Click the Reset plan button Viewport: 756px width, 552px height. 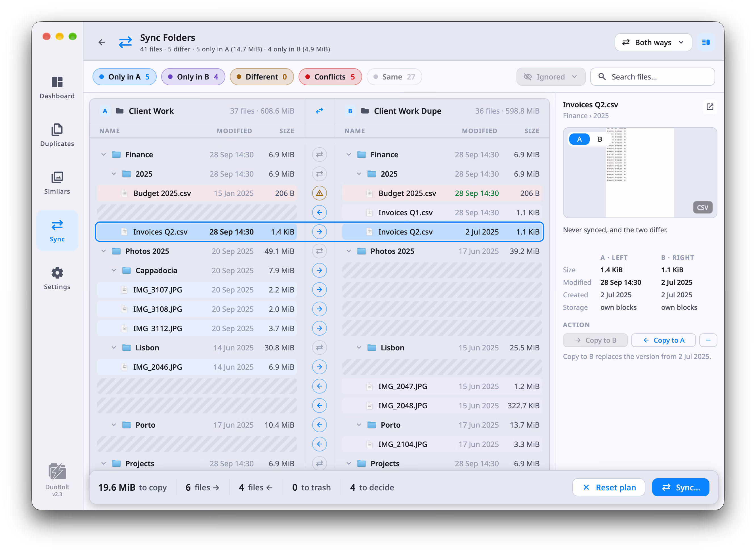[x=608, y=488]
